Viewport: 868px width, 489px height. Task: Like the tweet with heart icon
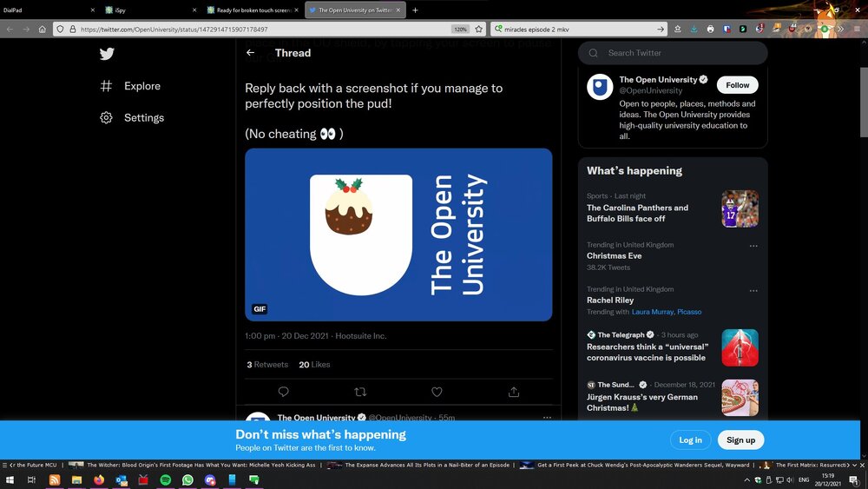point(437,392)
